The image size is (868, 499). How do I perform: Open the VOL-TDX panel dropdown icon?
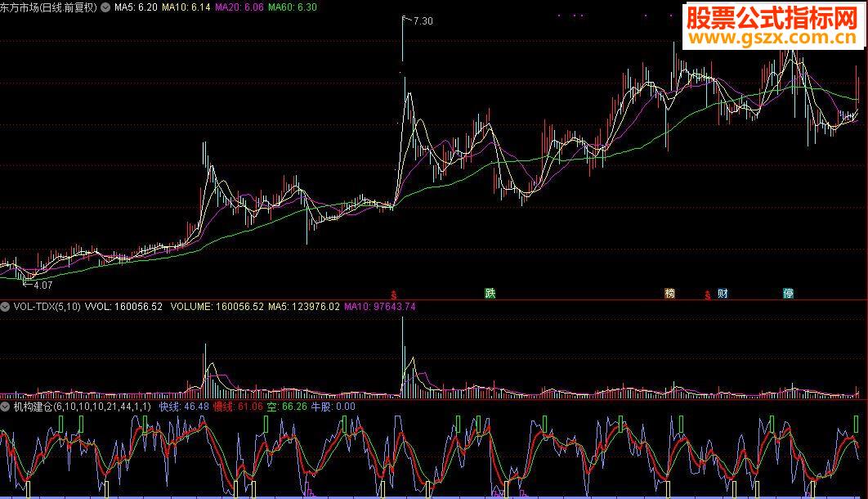point(5,306)
